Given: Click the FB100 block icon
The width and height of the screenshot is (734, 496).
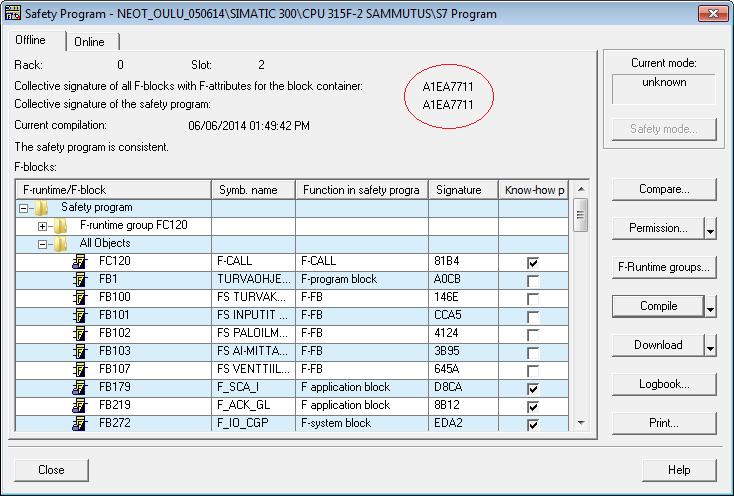Looking at the screenshot, I should (80, 297).
